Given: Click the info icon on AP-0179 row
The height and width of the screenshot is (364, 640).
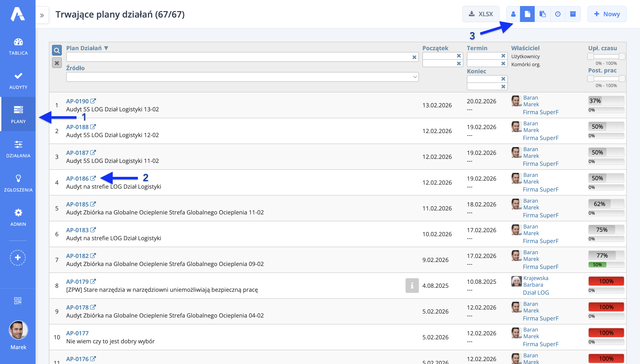Looking at the screenshot, I should 412,286.
